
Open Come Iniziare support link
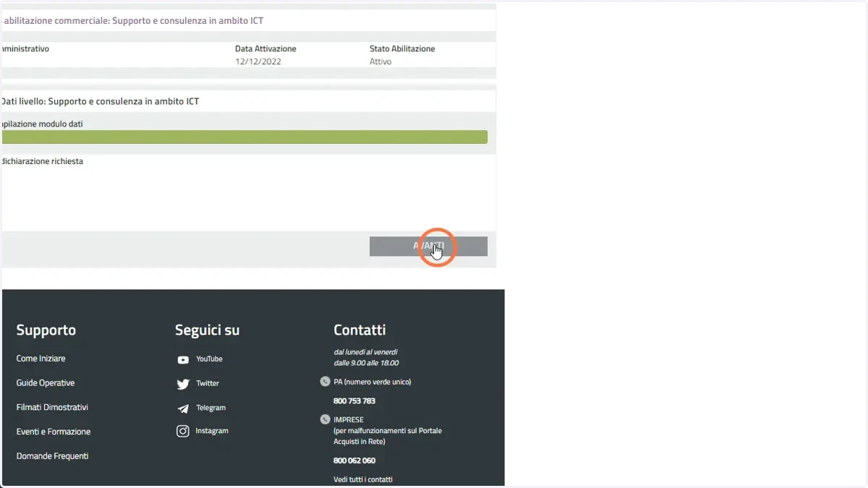click(41, 359)
